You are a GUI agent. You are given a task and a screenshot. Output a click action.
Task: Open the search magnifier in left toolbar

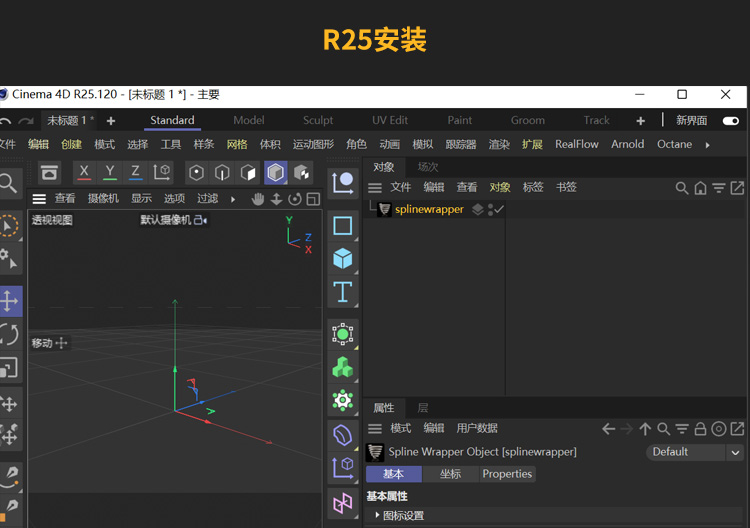9,183
